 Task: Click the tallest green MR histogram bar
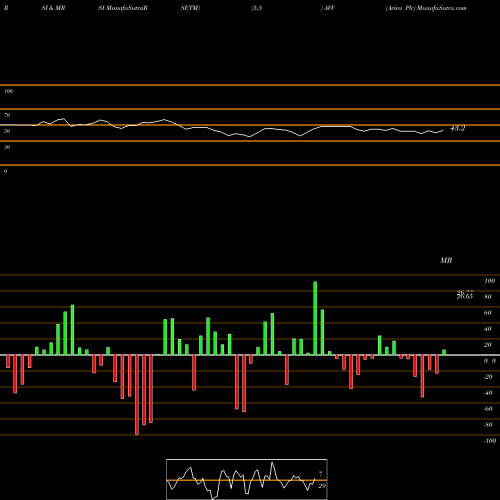click(x=315, y=318)
